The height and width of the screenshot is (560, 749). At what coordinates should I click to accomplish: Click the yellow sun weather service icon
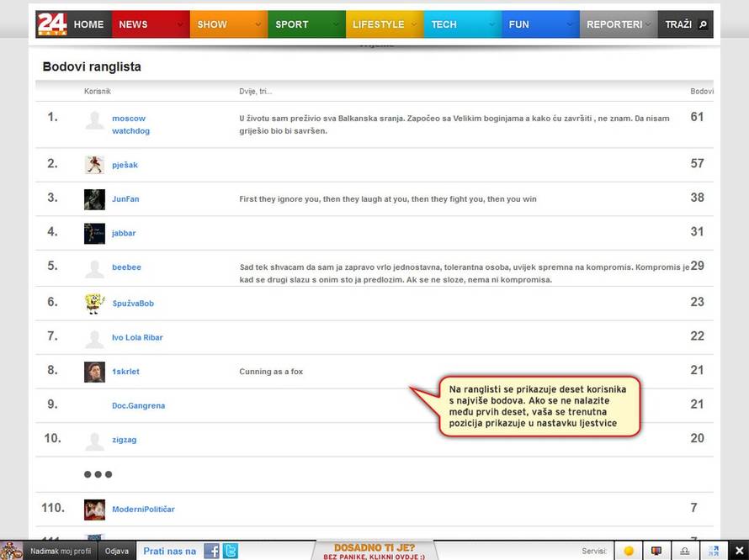629,551
